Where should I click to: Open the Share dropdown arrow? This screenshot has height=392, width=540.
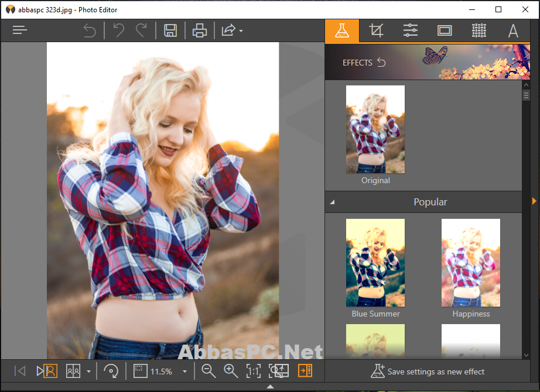pos(241,31)
